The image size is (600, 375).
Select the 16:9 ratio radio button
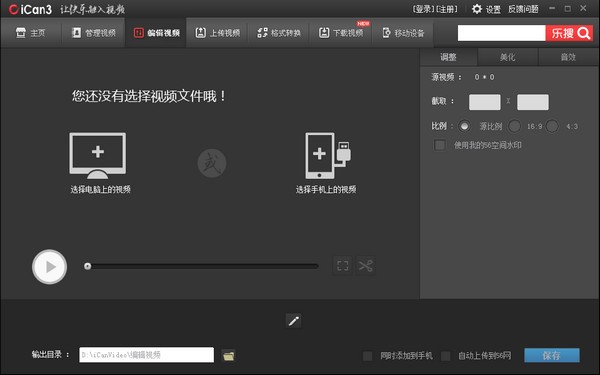coord(514,126)
